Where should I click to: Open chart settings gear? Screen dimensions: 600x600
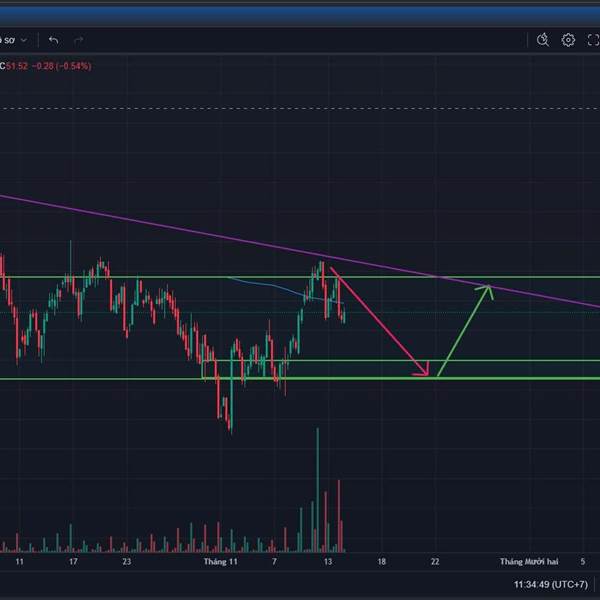(x=568, y=40)
